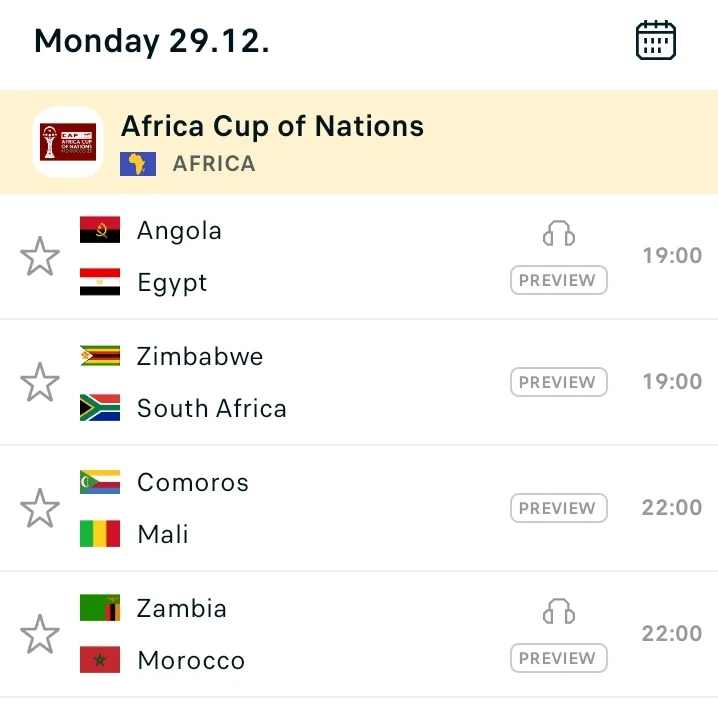This screenshot has width=718, height=711.
Task: Open PREVIEW for Comoros vs Mali
Action: [559, 508]
